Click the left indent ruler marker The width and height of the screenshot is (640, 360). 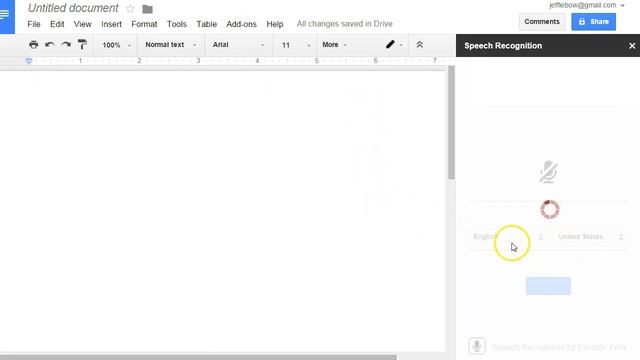29,61
